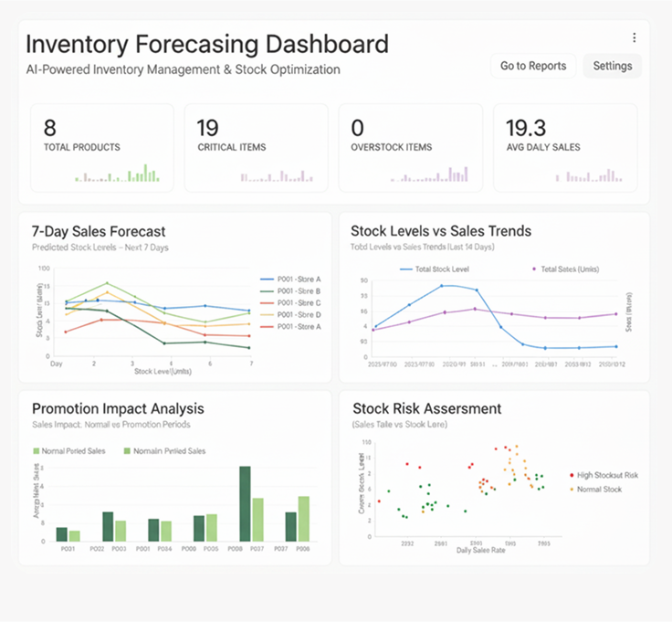
Task: Open the Critical Items summary card
Action: pos(256,147)
